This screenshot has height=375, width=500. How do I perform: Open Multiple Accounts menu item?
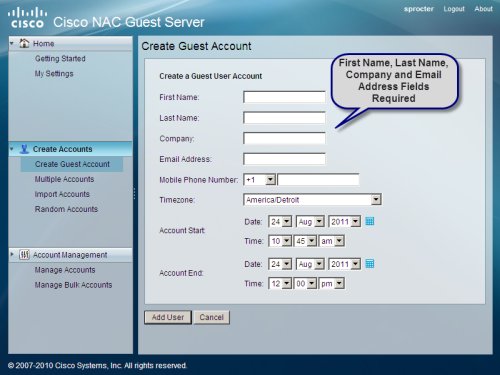(64, 179)
